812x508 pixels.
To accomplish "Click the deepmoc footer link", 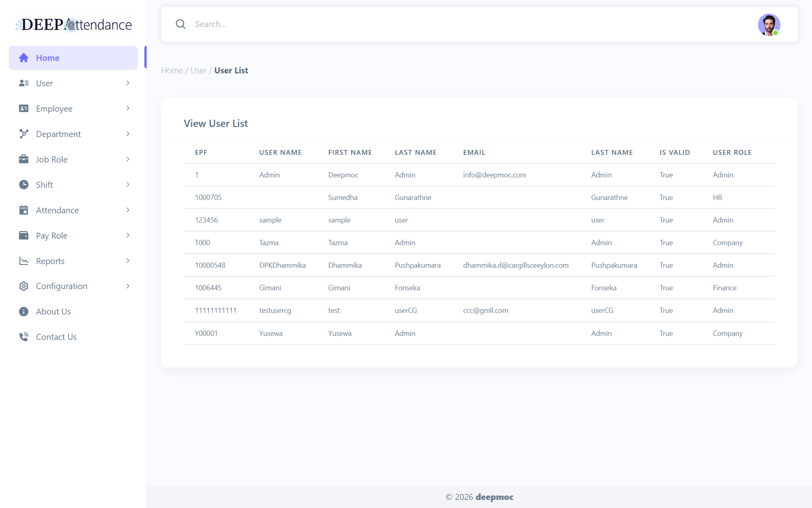I will (x=494, y=497).
